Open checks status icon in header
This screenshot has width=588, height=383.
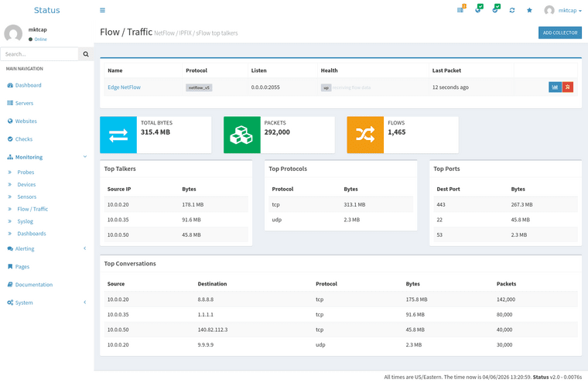pyautogui.click(x=496, y=9)
